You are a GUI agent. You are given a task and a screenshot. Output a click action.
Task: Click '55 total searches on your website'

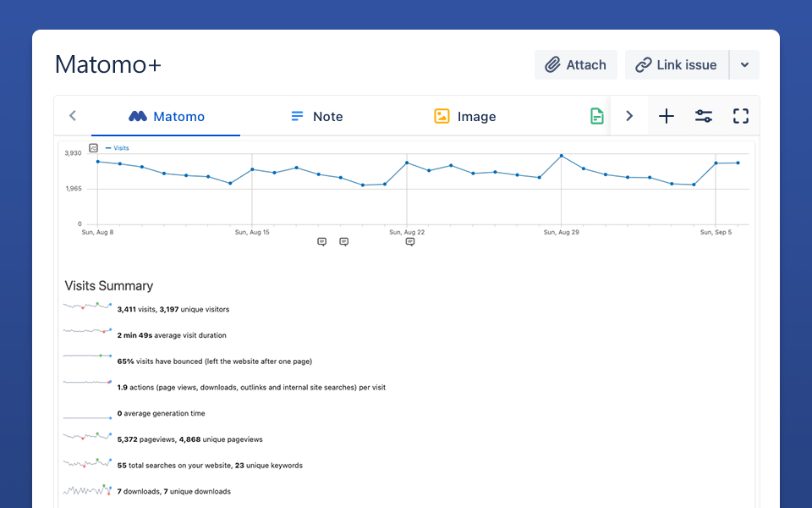[x=174, y=466]
